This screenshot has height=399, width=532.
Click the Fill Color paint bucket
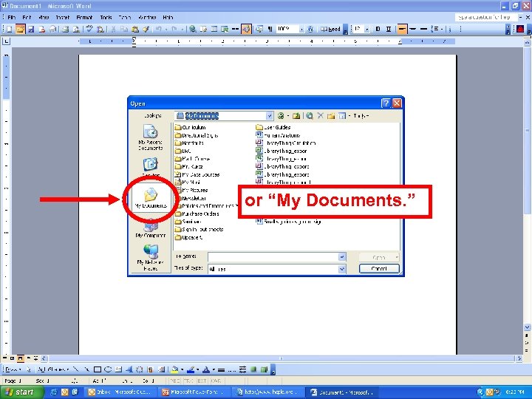click(174, 369)
